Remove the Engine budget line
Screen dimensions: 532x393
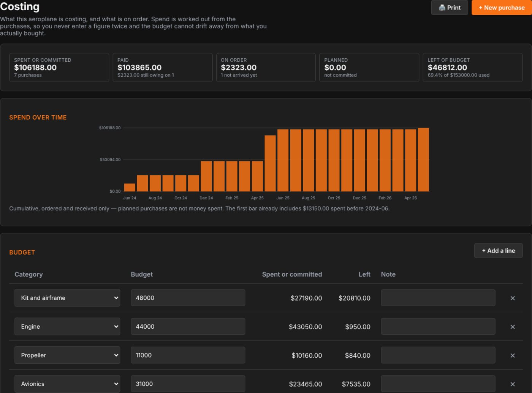point(512,327)
